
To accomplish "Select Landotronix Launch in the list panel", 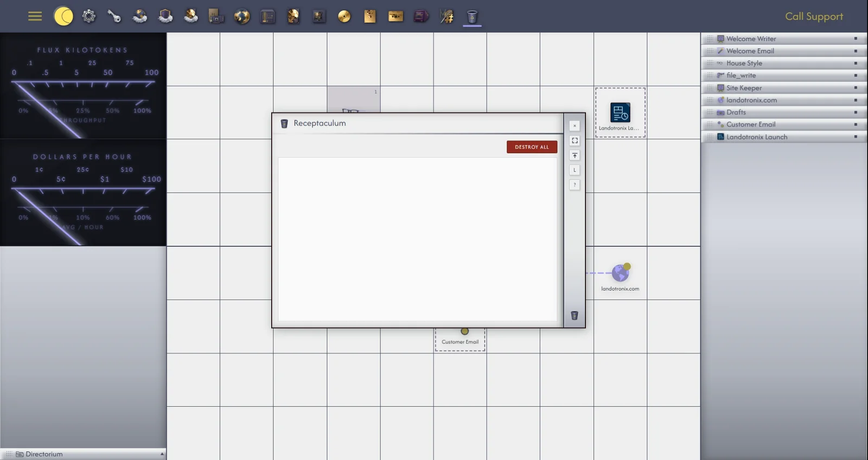I will [x=784, y=137].
